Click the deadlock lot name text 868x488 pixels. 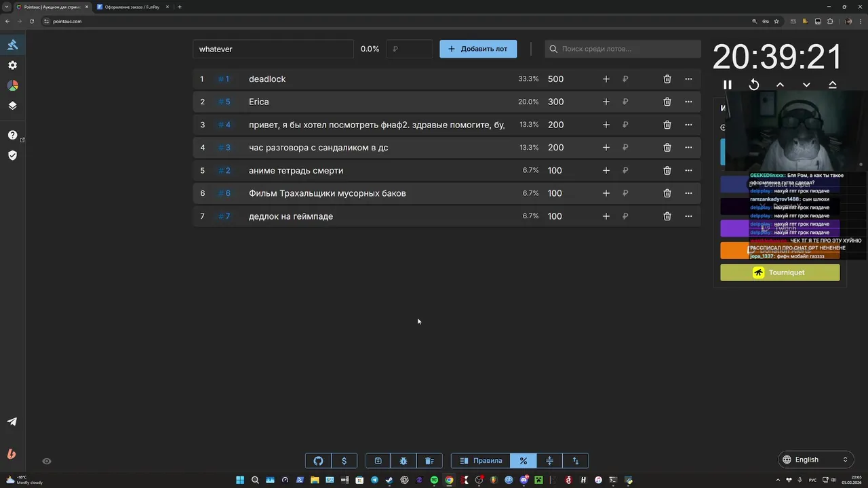coord(267,79)
